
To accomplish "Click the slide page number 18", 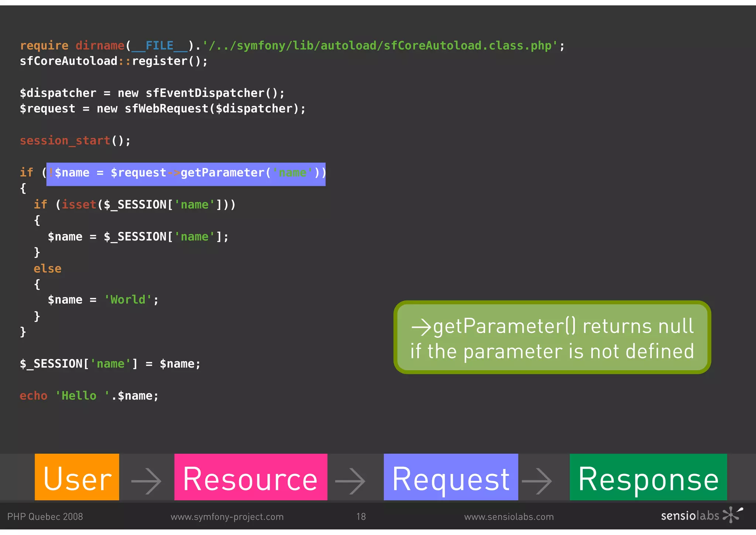I will [361, 517].
